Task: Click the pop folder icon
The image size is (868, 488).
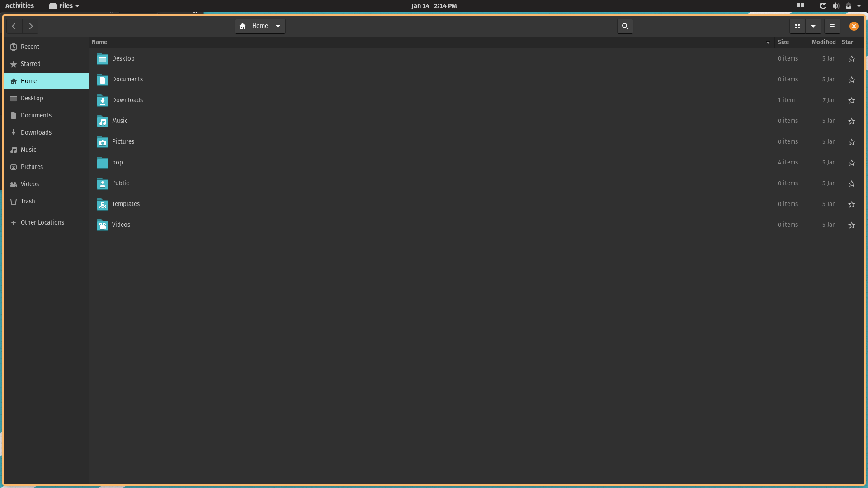Action: 103,163
